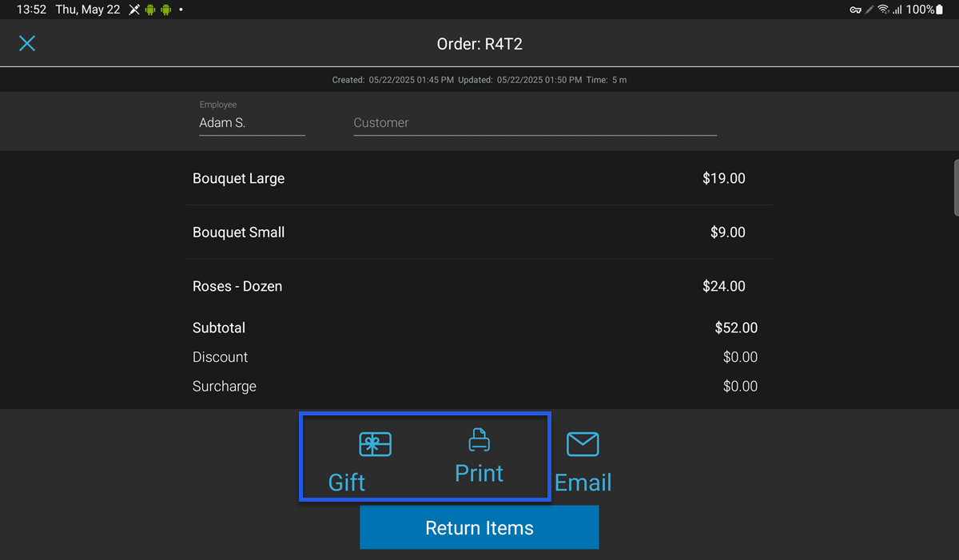
Task: Tap the battery indicator icon
Action: click(x=942, y=10)
